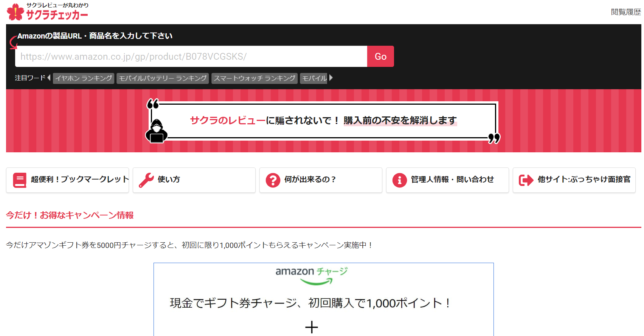
Task: Select the cut-off モバイル keyword tag
Action: click(x=314, y=78)
